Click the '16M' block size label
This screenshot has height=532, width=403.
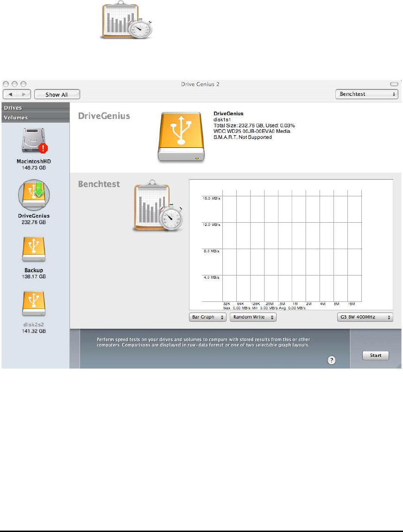[352, 304]
